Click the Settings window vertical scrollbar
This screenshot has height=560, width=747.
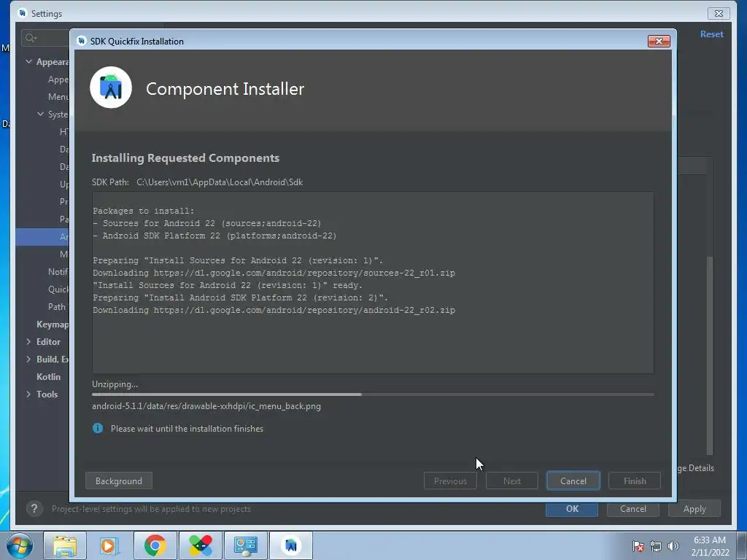coord(710,355)
